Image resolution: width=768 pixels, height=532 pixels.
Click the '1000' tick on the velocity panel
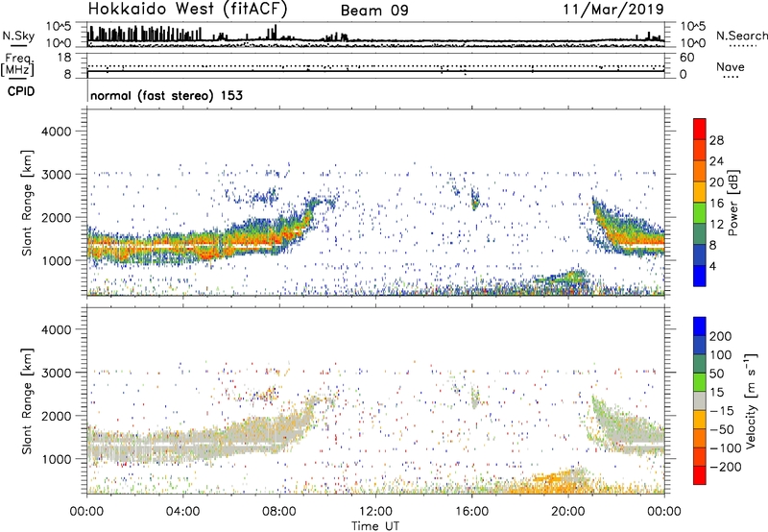click(x=57, y=459)
